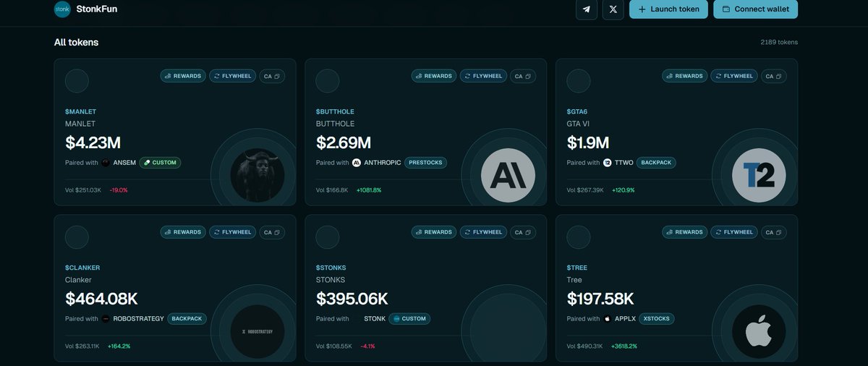The width and height of the screenshot is (868, 366).
Task: Open the $STONKS ticker link
Action: pos(331,268)
